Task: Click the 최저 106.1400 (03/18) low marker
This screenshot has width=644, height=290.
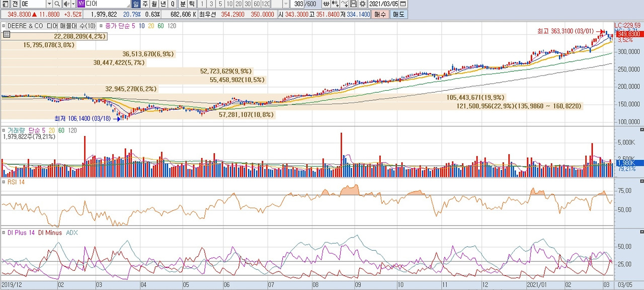Action: (x=83, y=118)
